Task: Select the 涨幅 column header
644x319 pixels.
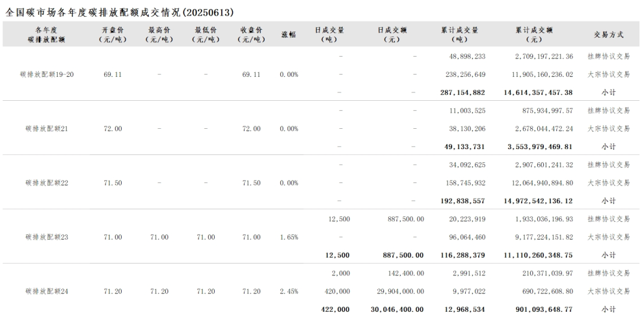Action: click(289, 35)
